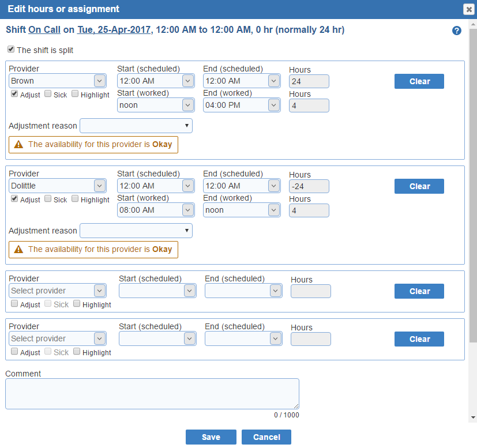This screenshot has height=448, width=477.
Task: Click the Cancel button
Action: pos(266,437)
